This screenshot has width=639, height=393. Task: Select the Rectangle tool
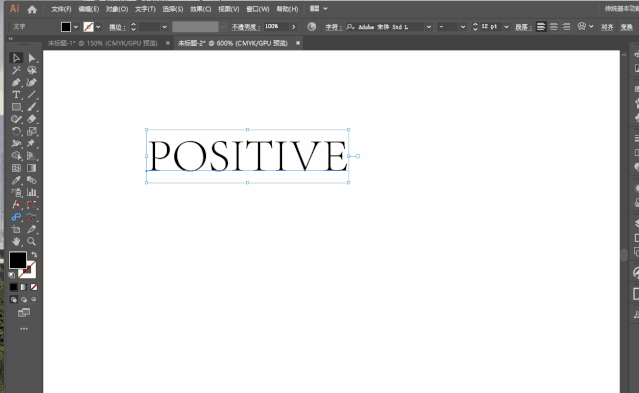16,107
